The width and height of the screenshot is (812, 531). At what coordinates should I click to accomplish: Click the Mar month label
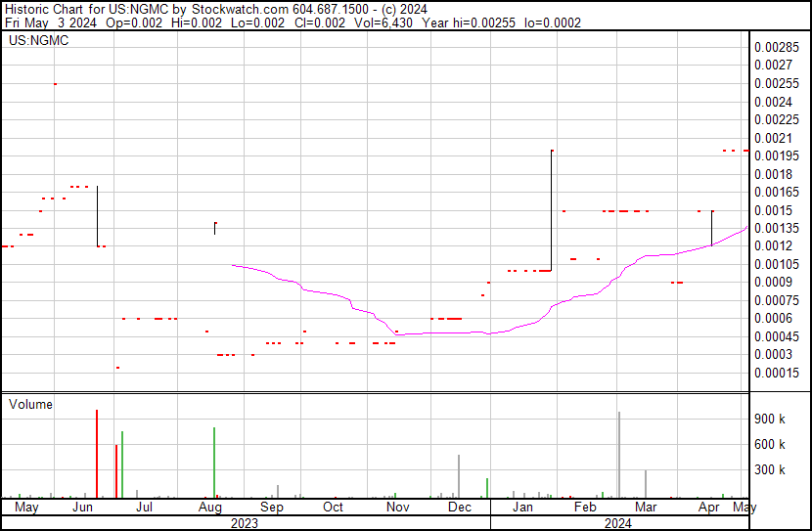click(646, 507)
